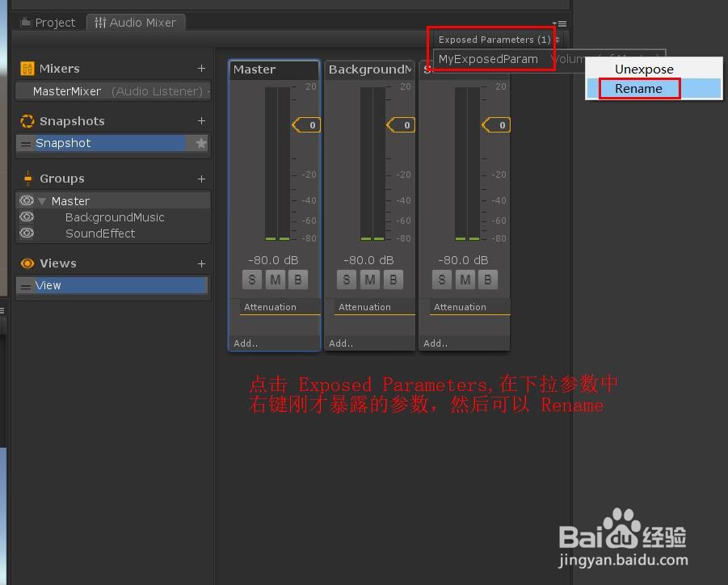
Task: Add a new snapshot with the plus icon
Action: 201,120
